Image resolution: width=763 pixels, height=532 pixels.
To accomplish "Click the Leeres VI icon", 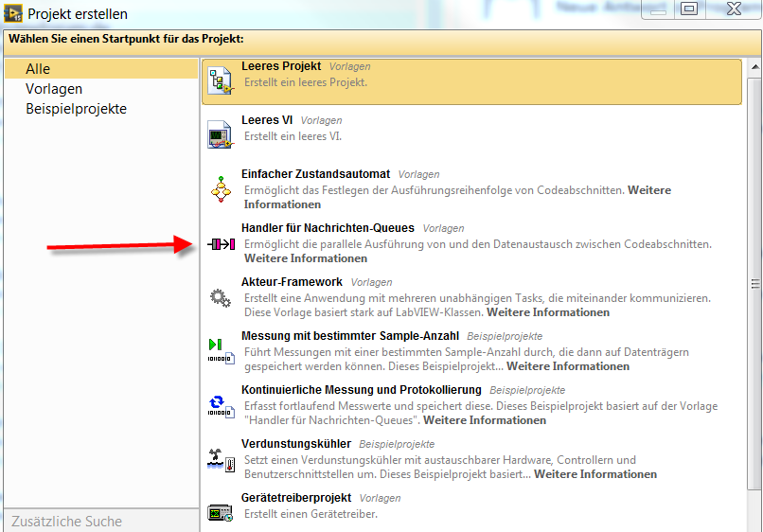I will (221, 134).
